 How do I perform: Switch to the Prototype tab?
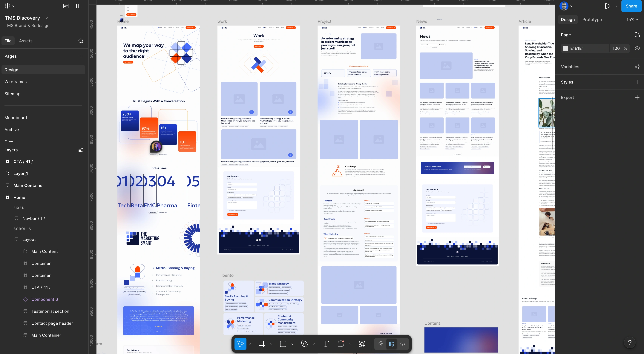pyautogui.click(x=592, y=19)
